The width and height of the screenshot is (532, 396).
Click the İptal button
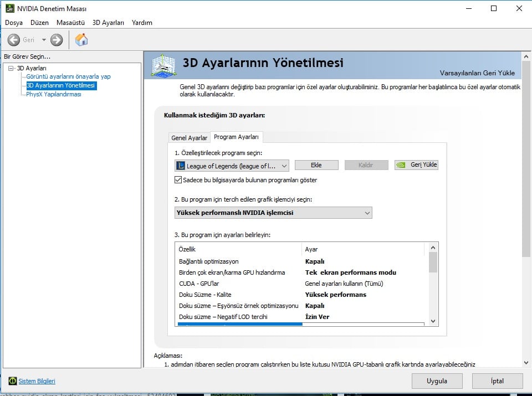click(498, 381)
